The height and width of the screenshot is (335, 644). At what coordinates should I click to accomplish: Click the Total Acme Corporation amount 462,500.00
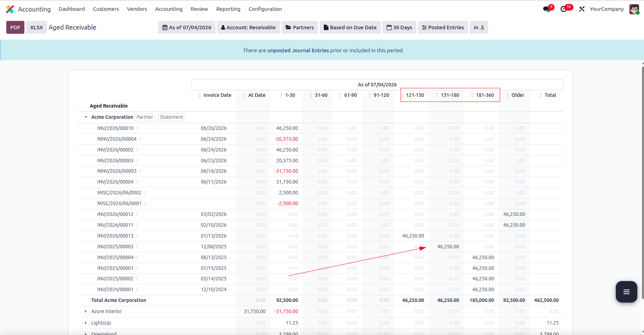point(546,300)
